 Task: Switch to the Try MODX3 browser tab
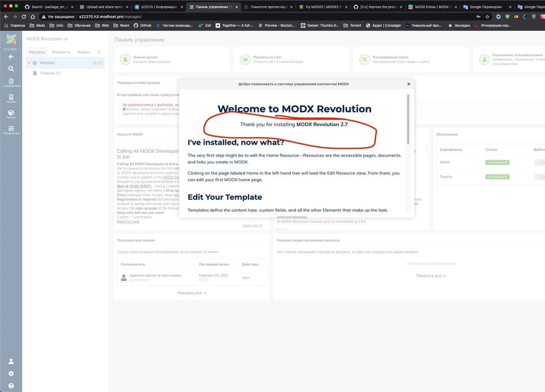(x=323, y=7)
